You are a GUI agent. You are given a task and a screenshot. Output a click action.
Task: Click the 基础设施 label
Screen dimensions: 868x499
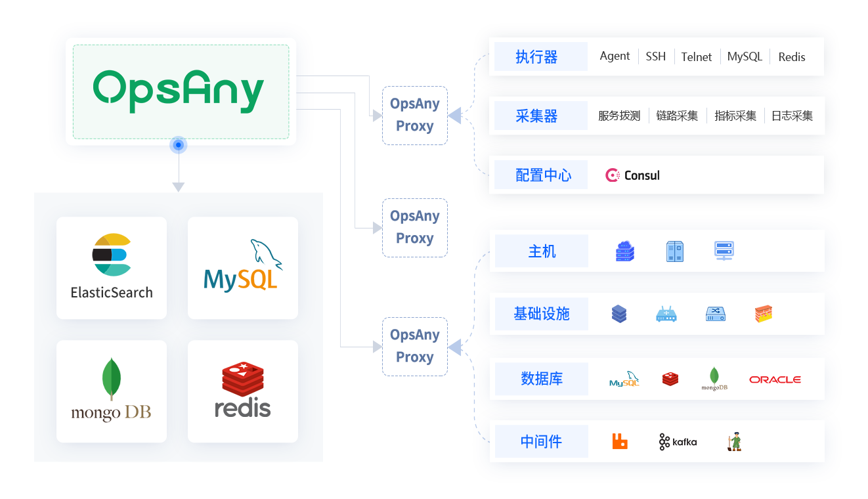tap(542, 314)
